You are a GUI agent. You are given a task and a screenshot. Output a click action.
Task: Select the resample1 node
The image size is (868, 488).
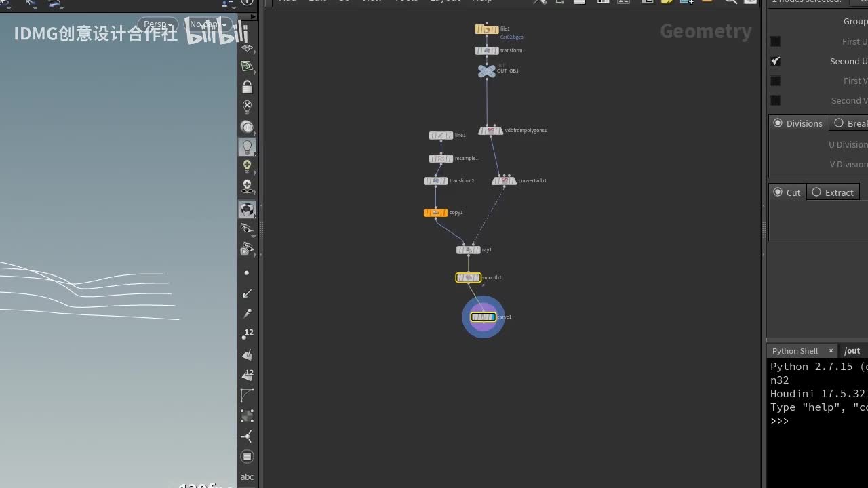441,159
